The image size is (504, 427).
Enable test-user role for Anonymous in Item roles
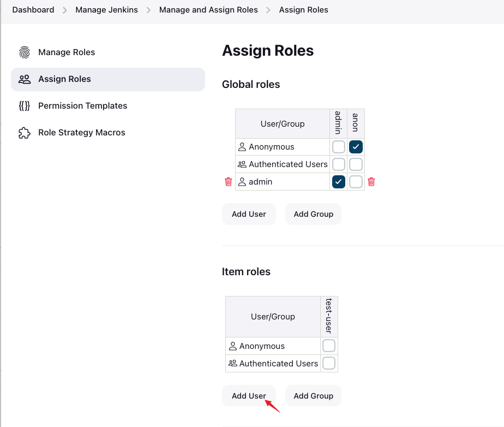(329, 346)
